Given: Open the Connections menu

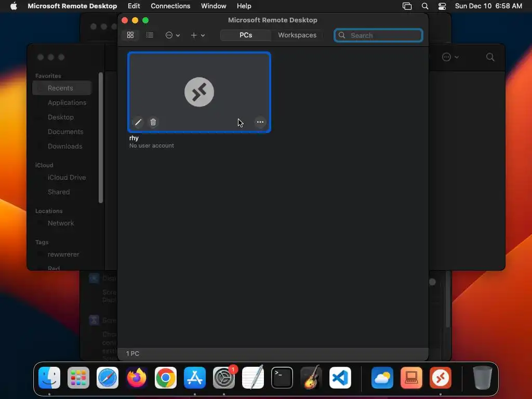Looking at the screenshot, I should coord(170,6).
